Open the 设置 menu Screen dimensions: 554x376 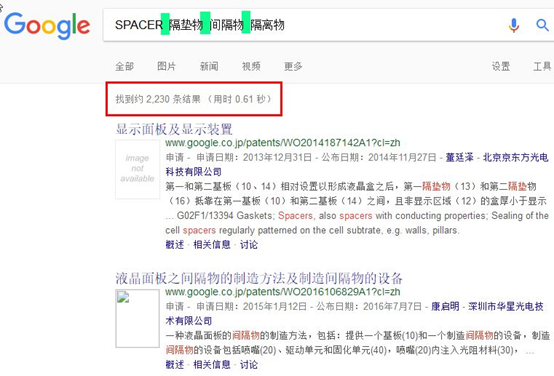[501, 66]
